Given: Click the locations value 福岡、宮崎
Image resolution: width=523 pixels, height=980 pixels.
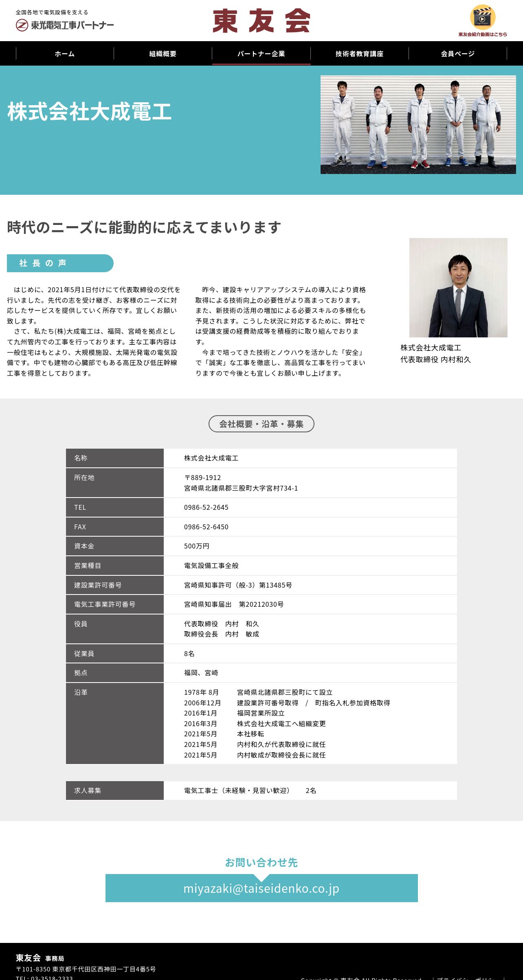Looking at the screenshot, I should point(201,673).
